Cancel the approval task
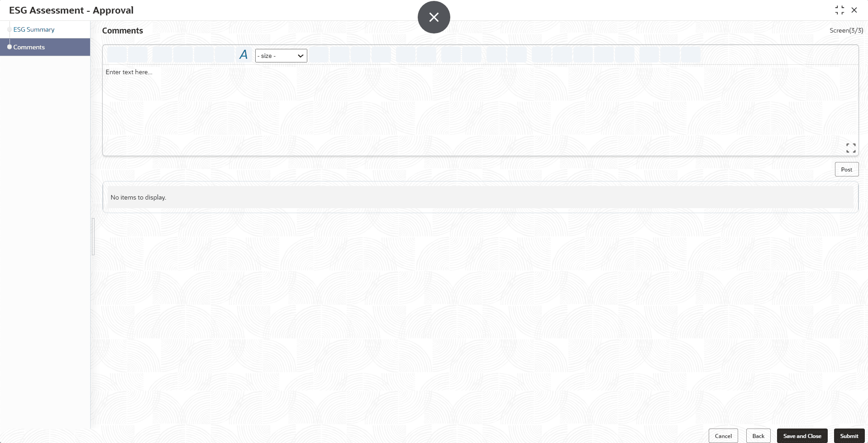 tap(723, 436)
